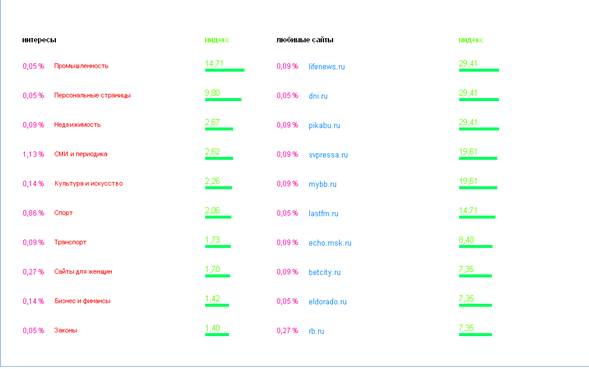
Task: Open the echo.msk.ru link
Action: [x=330, y=243]
